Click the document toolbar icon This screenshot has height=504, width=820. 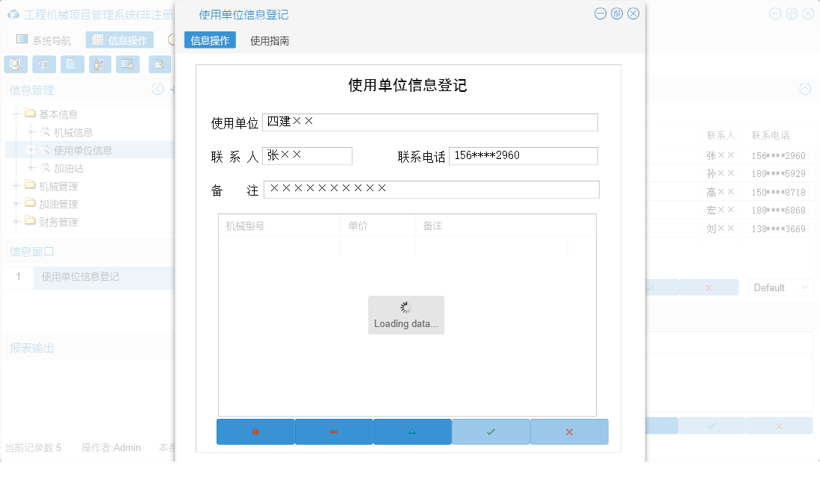(x=72, y=64)
